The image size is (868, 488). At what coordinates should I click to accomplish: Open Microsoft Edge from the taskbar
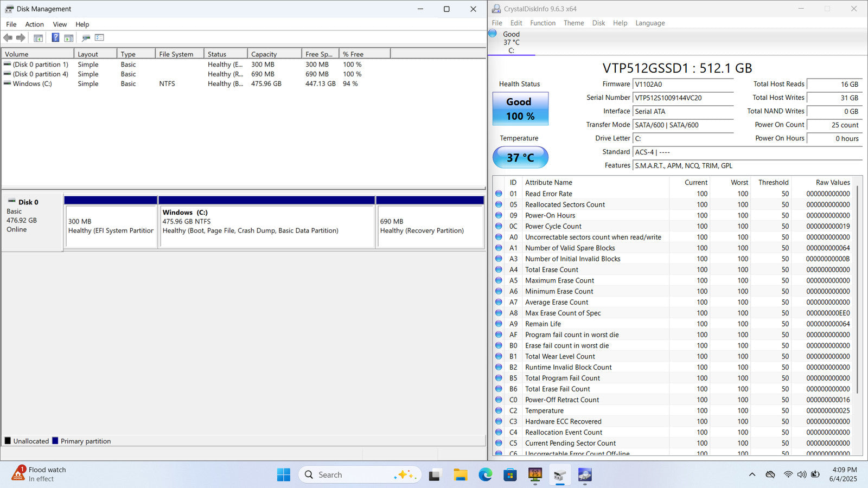tap(485, 475)
